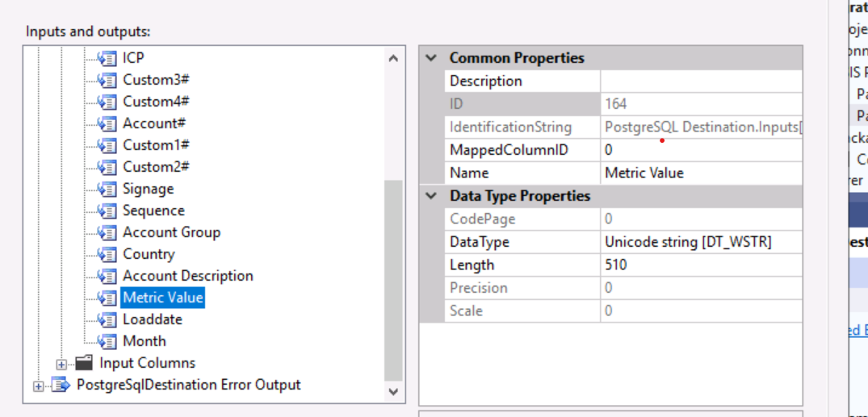
Task: Click the Description property value field
Action: 701,81
